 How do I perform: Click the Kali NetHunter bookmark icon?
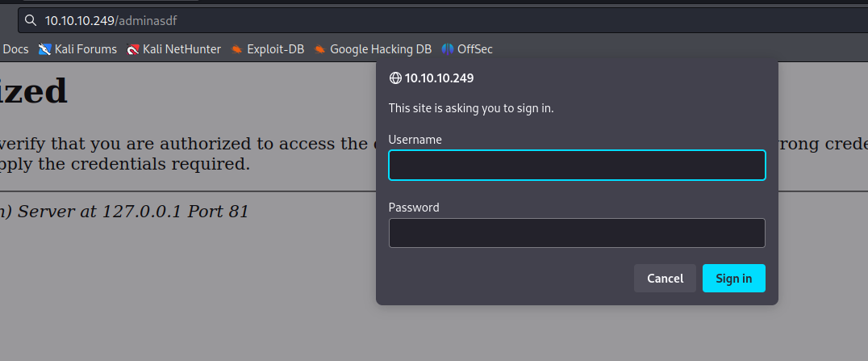133,49
